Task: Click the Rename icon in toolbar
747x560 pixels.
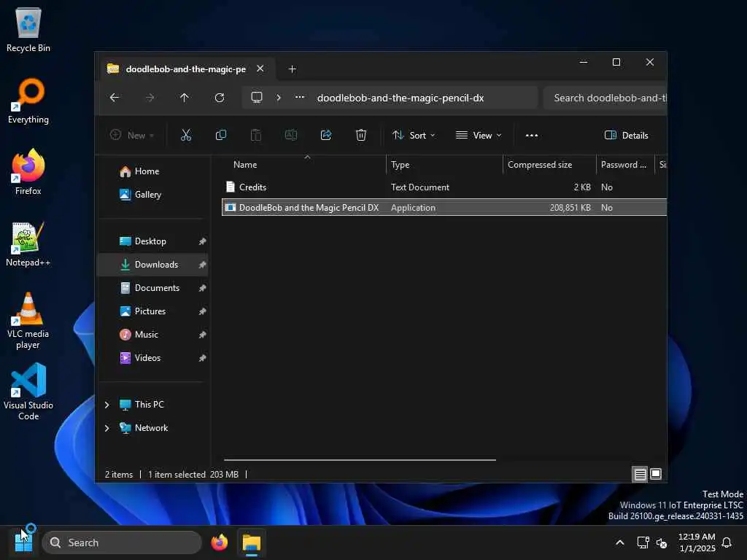Action: click(x=290, y=135)
